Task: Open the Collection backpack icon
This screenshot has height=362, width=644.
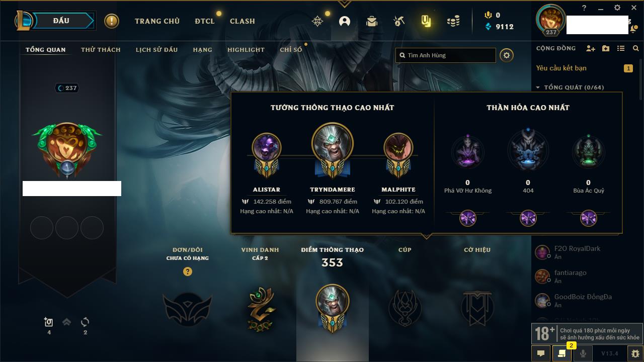Action: (372, 21)
